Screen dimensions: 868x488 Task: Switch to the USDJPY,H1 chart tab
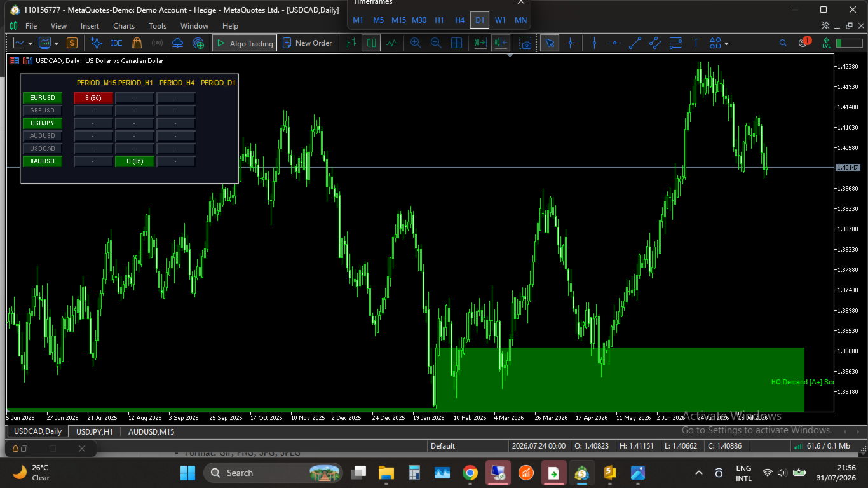[x=95, y=431]
